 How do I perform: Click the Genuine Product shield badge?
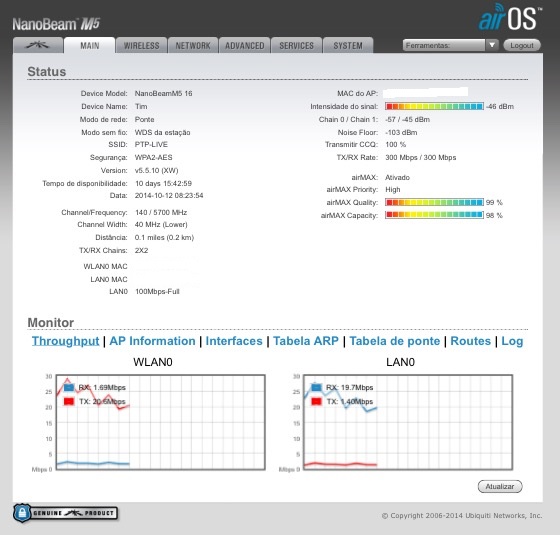[x=65, y=513]
